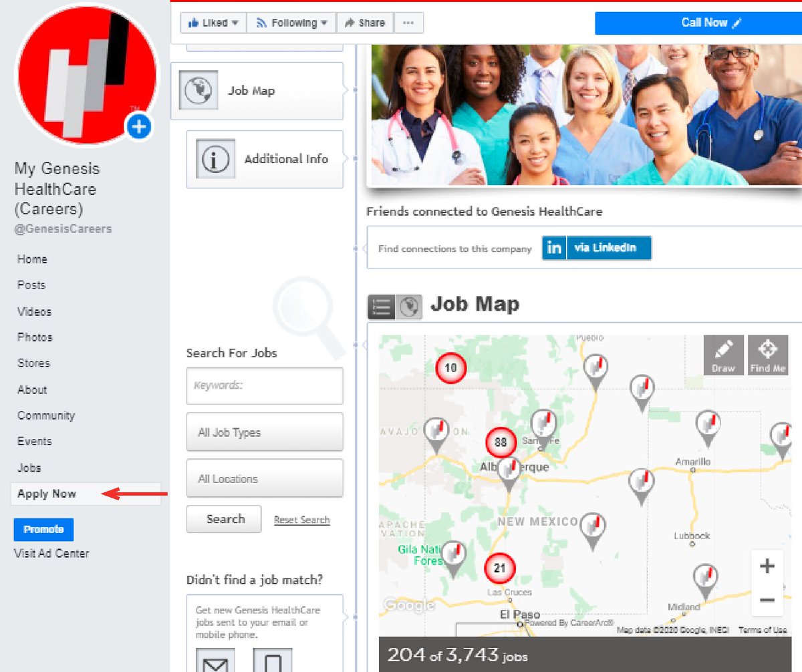Click the Call Now button
The image size is (802, 672).
[x=698, y=23]
